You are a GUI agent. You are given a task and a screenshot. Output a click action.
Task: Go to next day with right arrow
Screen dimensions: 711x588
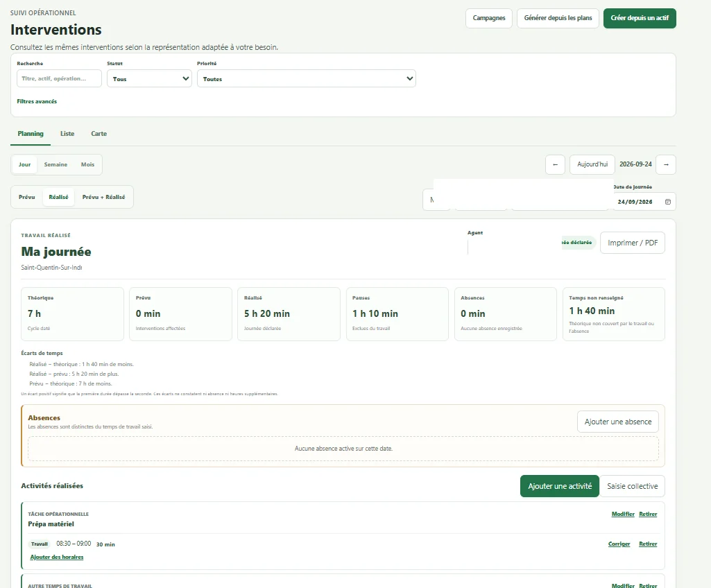point(666,164)
